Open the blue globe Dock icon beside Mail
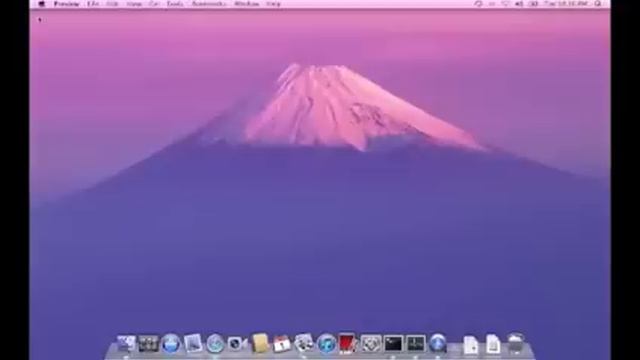640x360 pixels. pyautogui.click(x=171, y=344)
